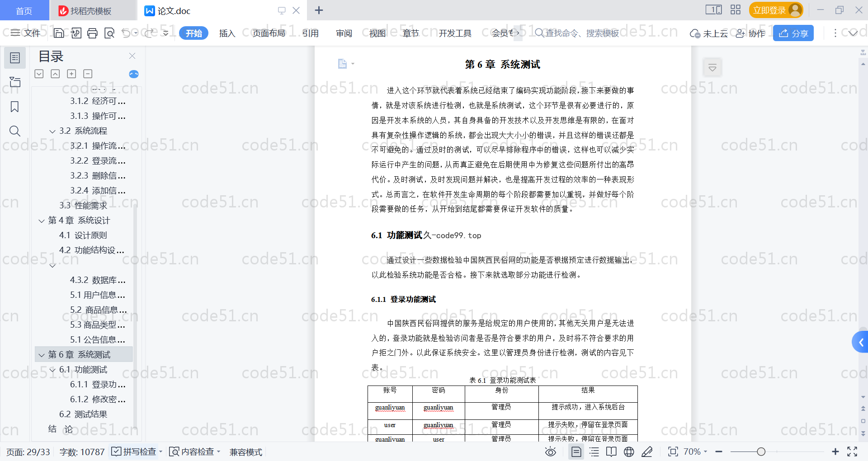Click word count 字数: 10787
The image size is (868, 461).
pos(82,452)
